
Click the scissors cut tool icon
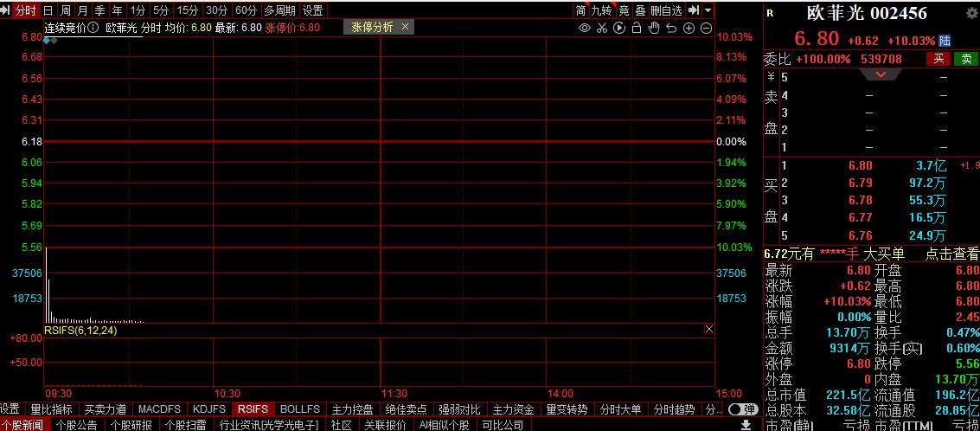pyautogui.click(x=602, y=28)
